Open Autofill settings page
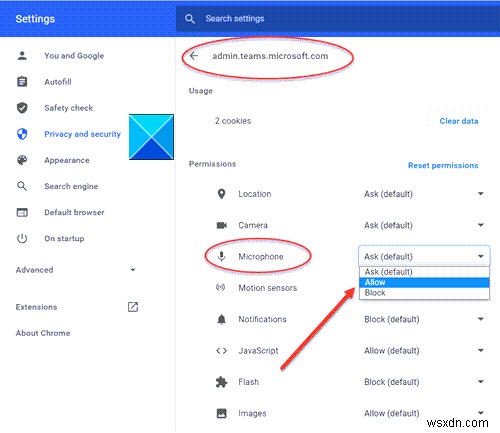Image resolution: width=500 pixels, height=433 pixels. click(58, 82)
